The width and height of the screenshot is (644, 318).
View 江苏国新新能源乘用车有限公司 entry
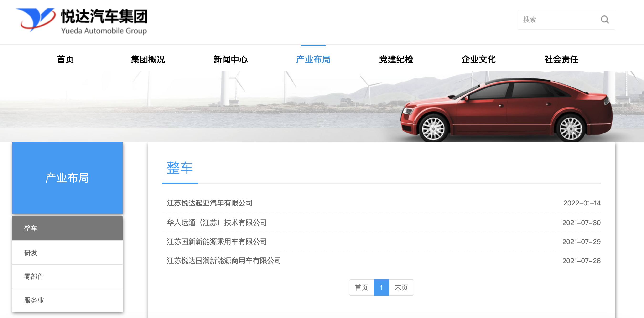click(217, 241)
